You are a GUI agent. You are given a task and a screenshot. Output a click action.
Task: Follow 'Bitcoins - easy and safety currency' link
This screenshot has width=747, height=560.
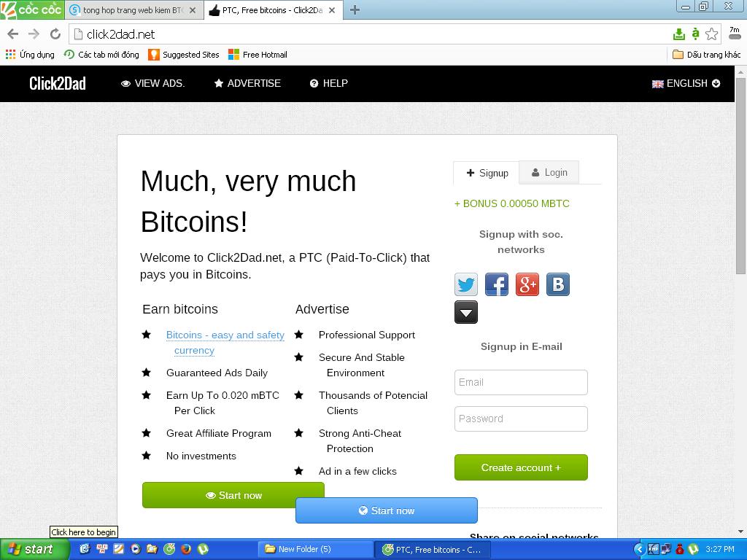point(225,343)
